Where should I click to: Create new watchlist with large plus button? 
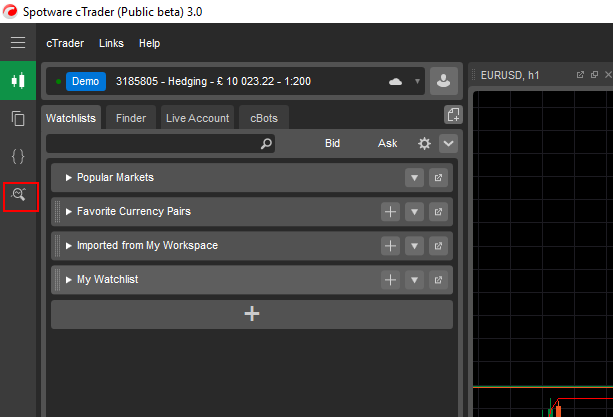pos(252,314)
